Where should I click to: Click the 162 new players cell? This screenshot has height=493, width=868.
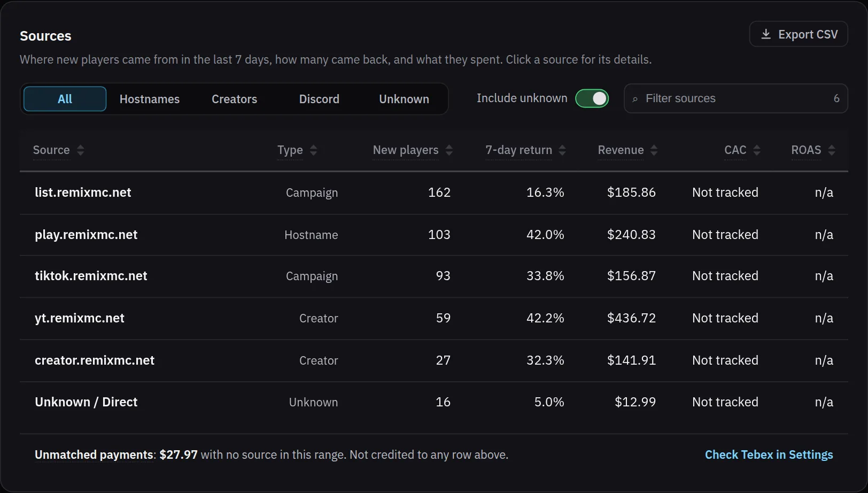[439, 192]
